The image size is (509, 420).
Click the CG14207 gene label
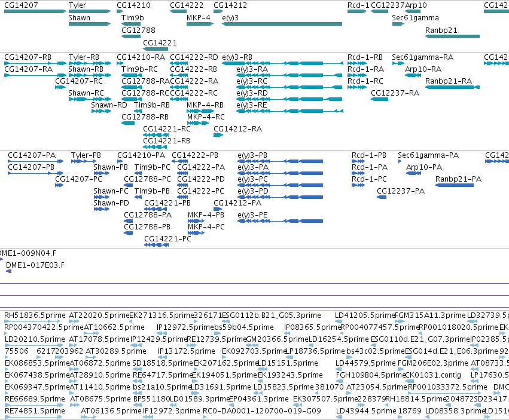[x=21, y=5]
